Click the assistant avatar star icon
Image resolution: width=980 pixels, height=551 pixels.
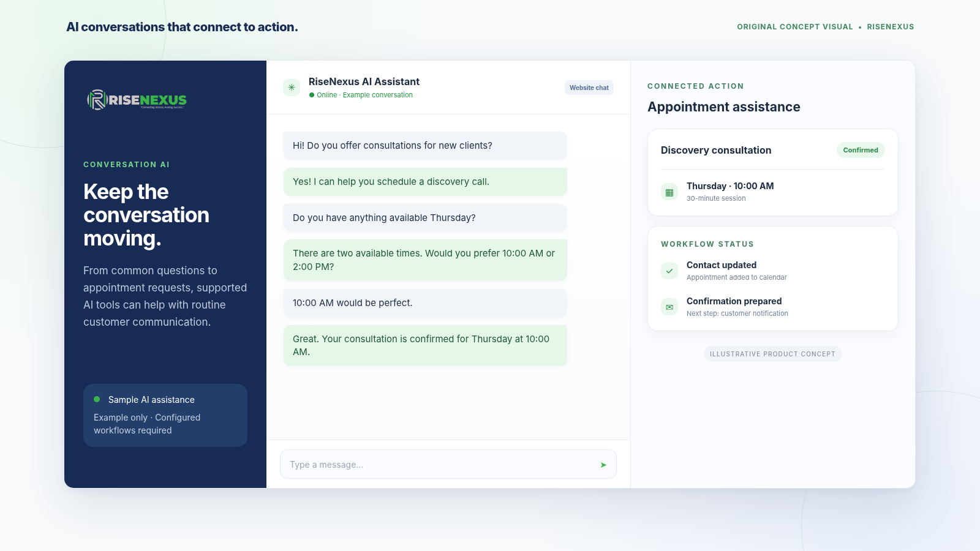[292, 88]
